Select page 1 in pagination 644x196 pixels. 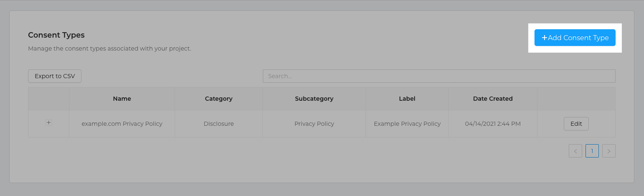point(592,151)
